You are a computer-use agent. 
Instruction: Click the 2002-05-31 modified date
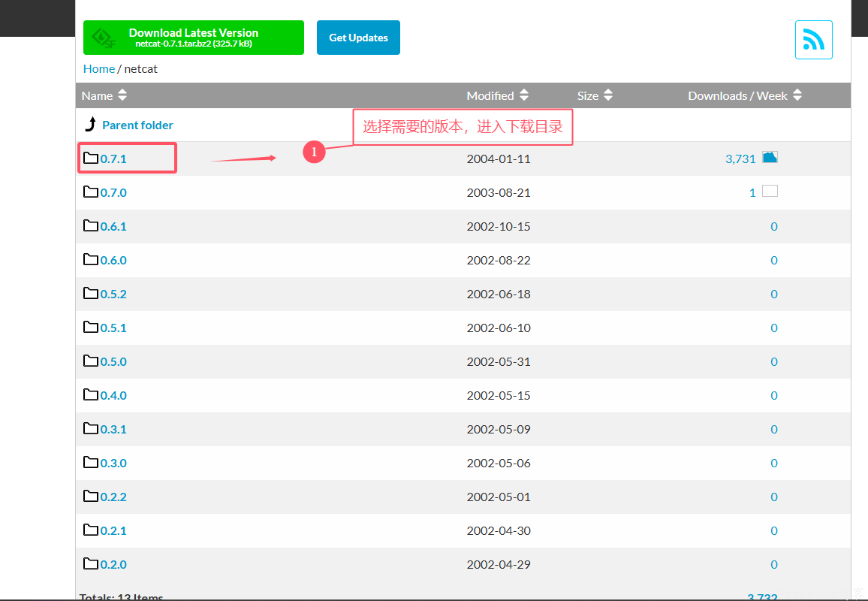point(499,361)
